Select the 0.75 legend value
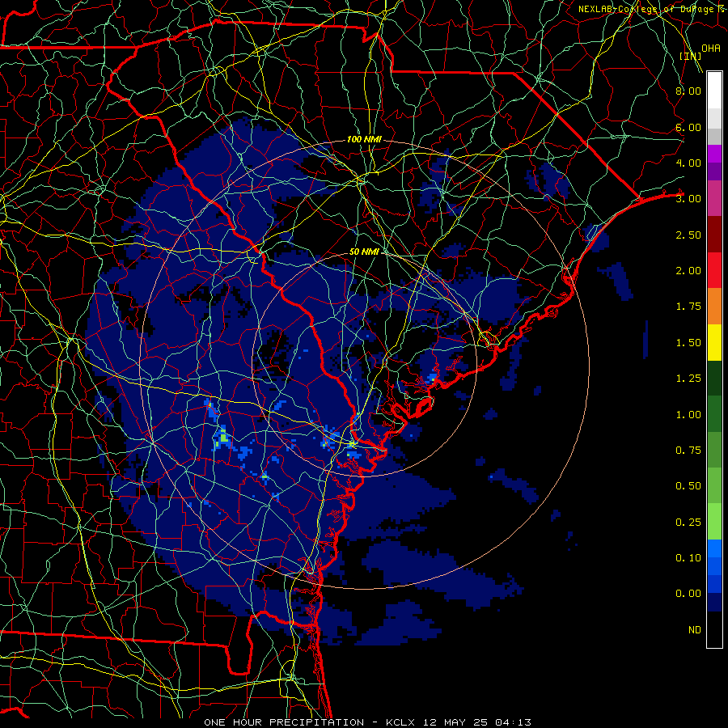The image size is (728, 728). click(688, 451)
